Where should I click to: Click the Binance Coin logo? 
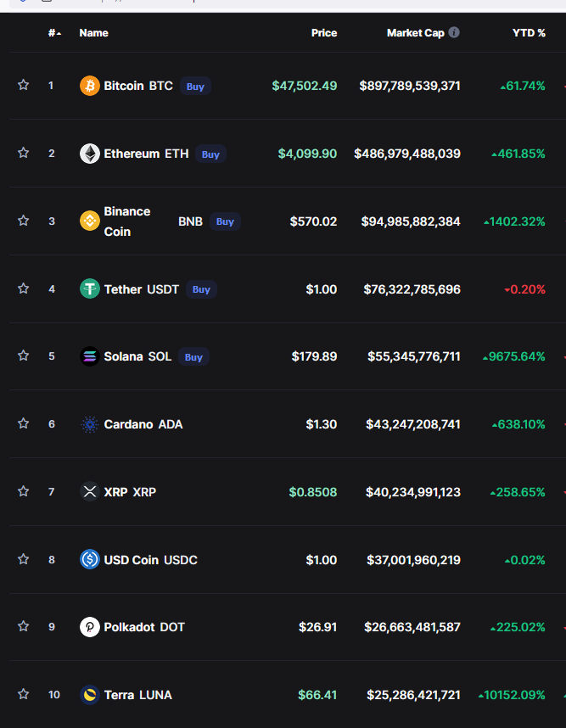click(90, 221)
